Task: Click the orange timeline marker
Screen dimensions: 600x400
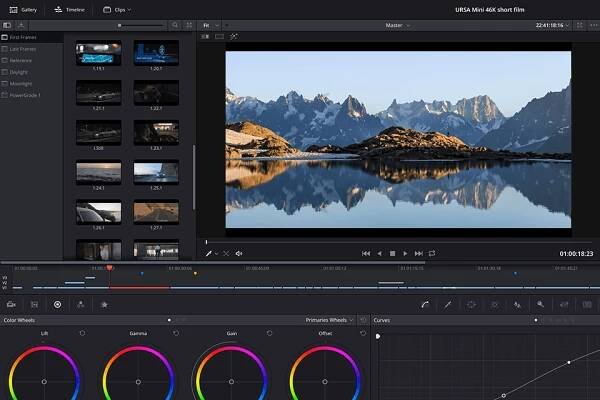Action: tap(195, 273)
